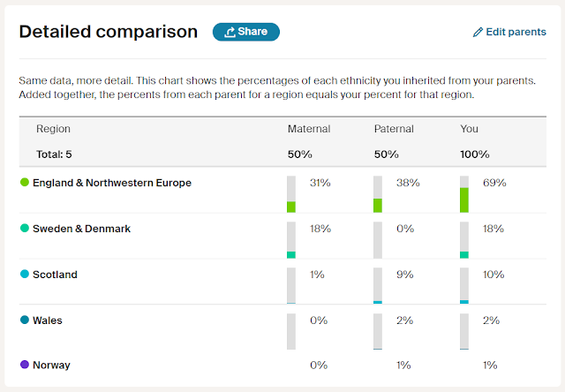Select the Sweden & Denmark region label
The image size is (565, 392).
(81, 229)
